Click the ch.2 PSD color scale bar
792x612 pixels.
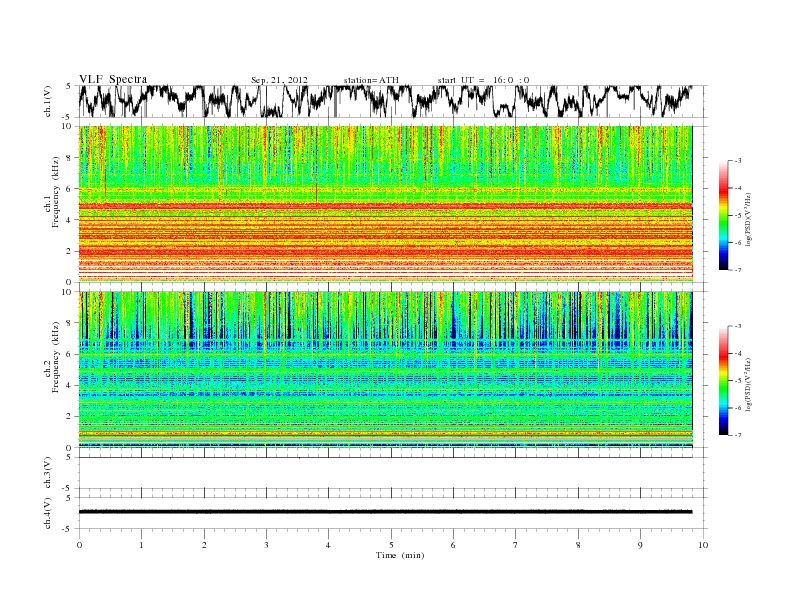724,380
